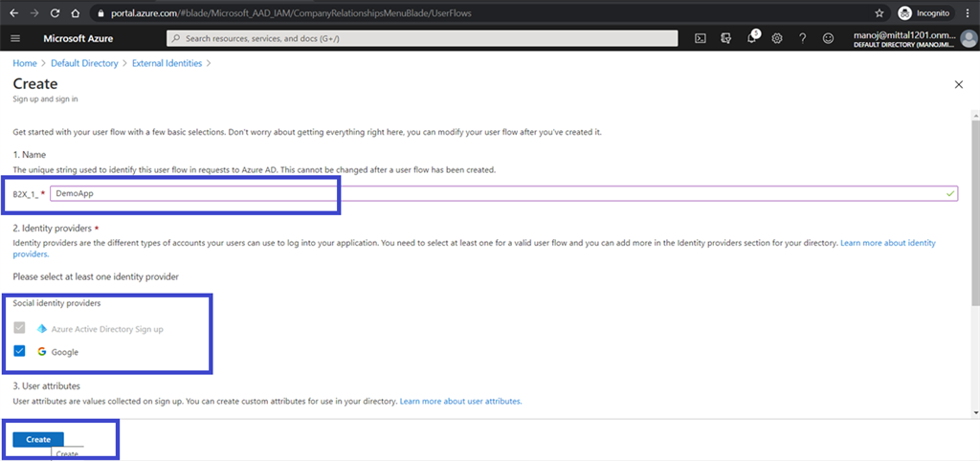Open the notifications bell
Screen dimensions: 980x461
coord(752,38)
